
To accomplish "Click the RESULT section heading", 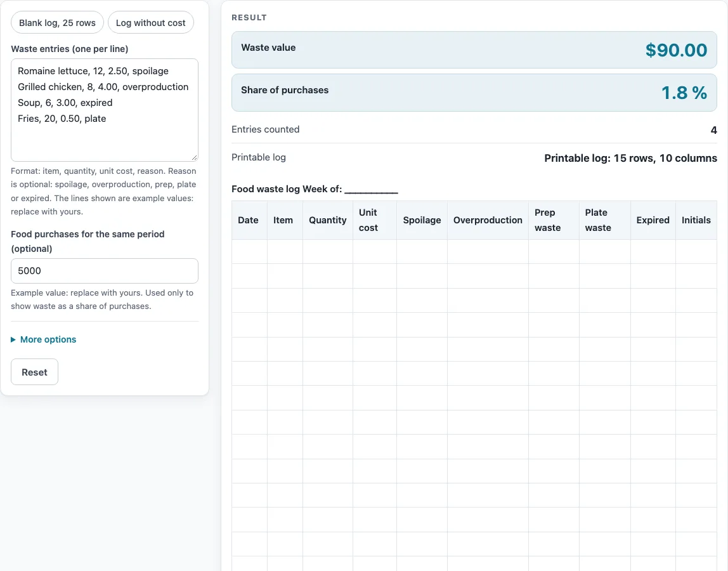I will tap(249, 18).
